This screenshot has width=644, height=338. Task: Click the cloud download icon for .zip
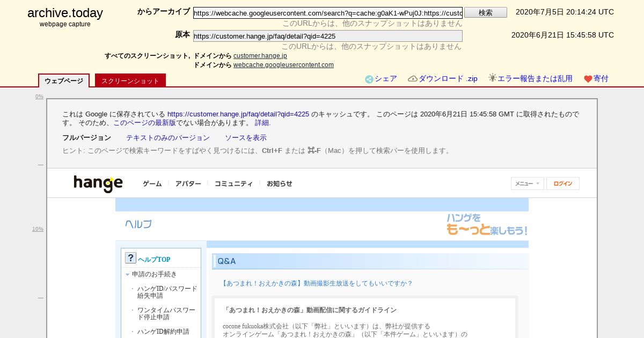click(x=413, y=79)
